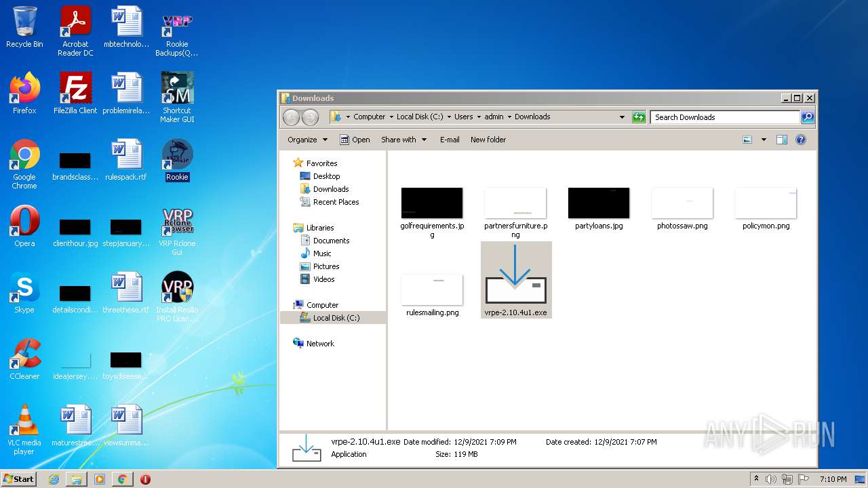Click the search magnifier icon

pyautogui.click(x=808, y=117)
